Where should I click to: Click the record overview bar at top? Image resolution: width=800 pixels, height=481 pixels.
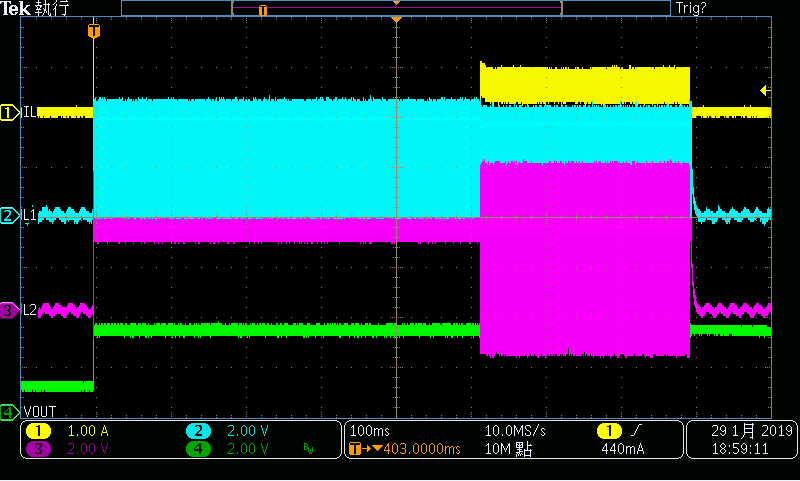[395, 8]
